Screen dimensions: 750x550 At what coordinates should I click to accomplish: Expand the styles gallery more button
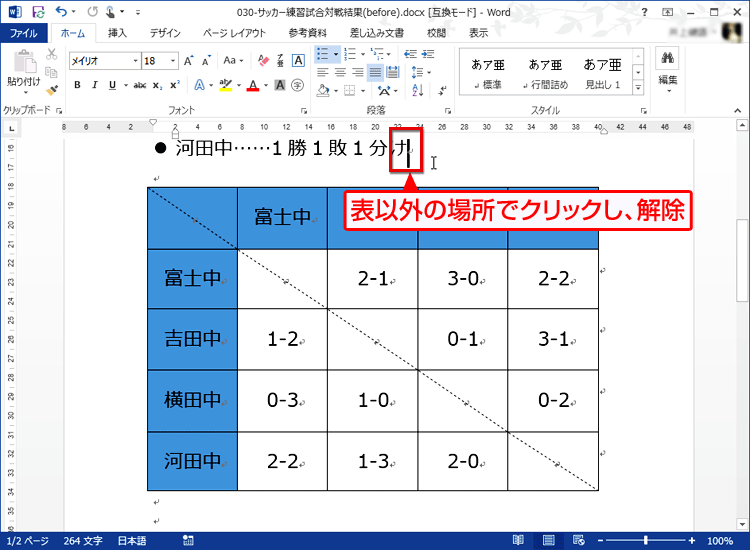click(x=638, y=88)
